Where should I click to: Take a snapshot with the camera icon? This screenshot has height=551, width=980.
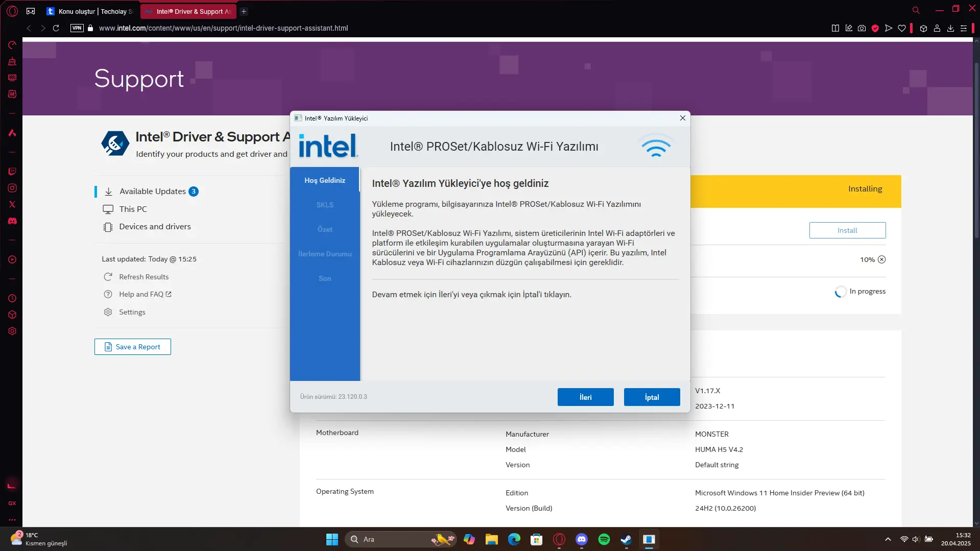point(862,28)
